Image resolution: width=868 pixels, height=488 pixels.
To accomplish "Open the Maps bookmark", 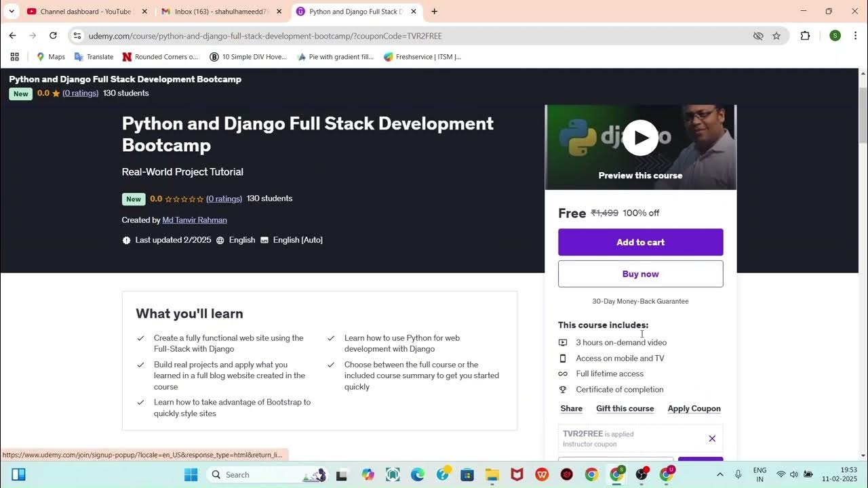I will pos(51,57).
